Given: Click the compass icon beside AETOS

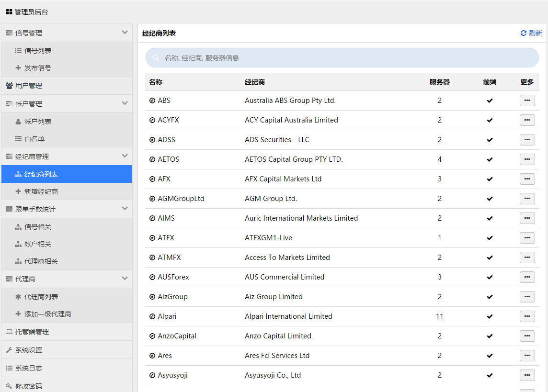Looking at the screenshot, I should pyautogui.click(x=152, y=159).
